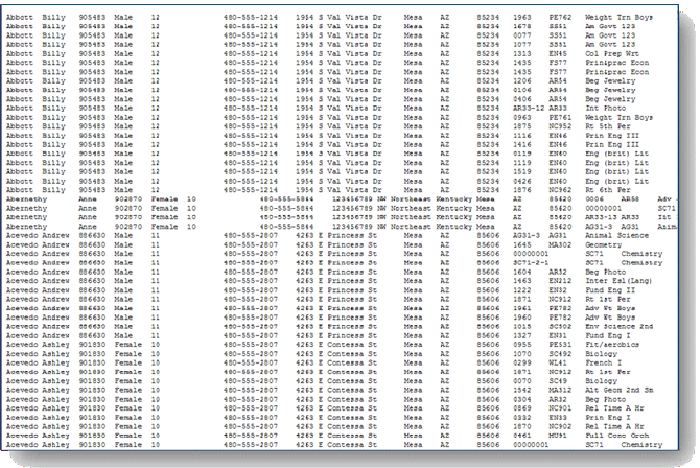This screenshot has width=700, height=468.
Task: Click 'Inter Esl(Lang)' course name
Action: click(619, 281)
